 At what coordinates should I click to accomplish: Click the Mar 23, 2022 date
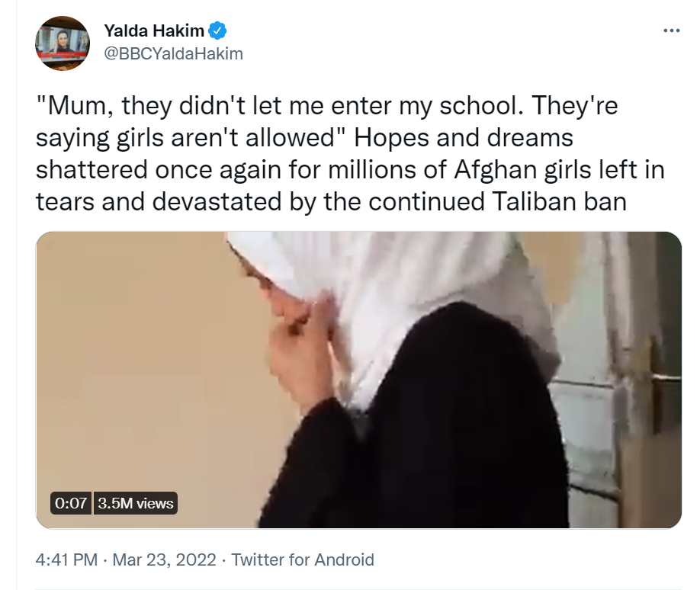click(x=164, y=560)
